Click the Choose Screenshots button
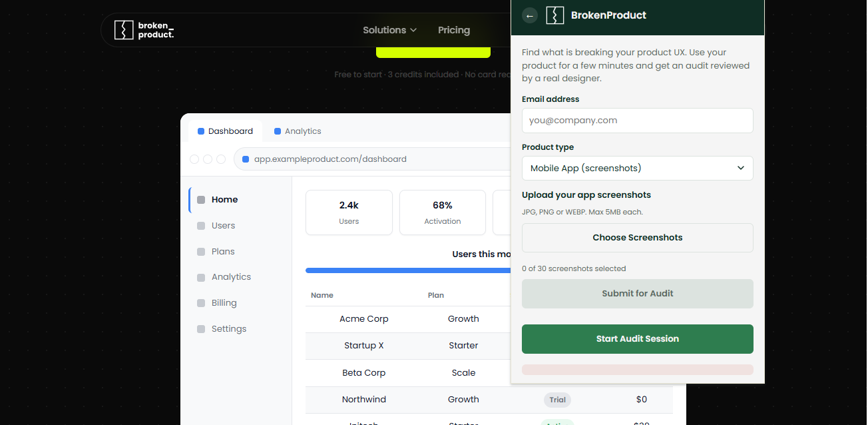Image resolution: width=868 pixels, height=425 pixels. tap(638, 238)
